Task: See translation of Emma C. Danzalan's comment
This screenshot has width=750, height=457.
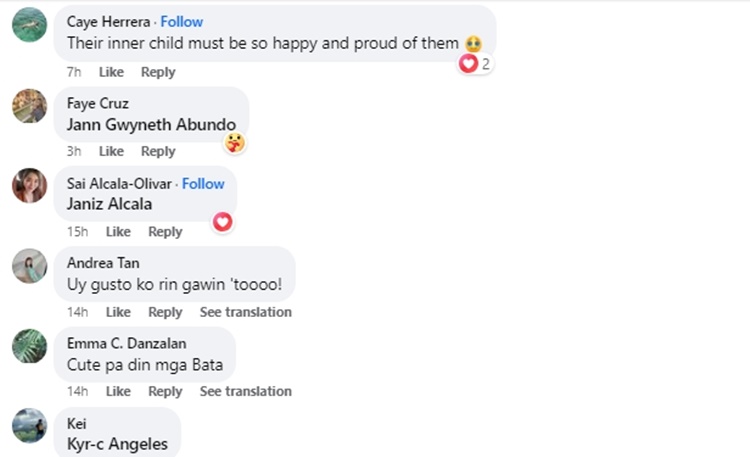Action: point(245,391)
